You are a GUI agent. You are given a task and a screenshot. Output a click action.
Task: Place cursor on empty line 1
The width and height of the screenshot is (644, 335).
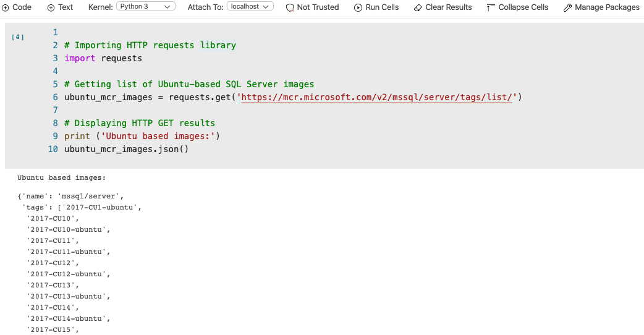coord(185,32)
